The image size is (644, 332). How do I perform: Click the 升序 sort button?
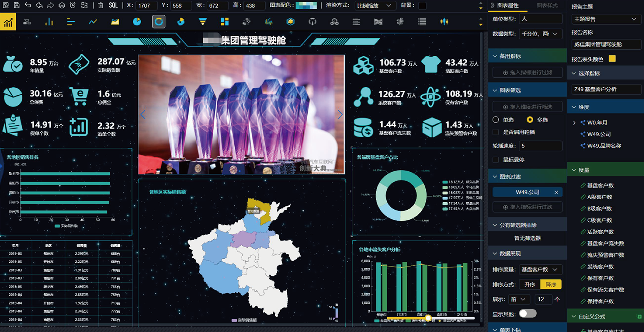point(530,285)
